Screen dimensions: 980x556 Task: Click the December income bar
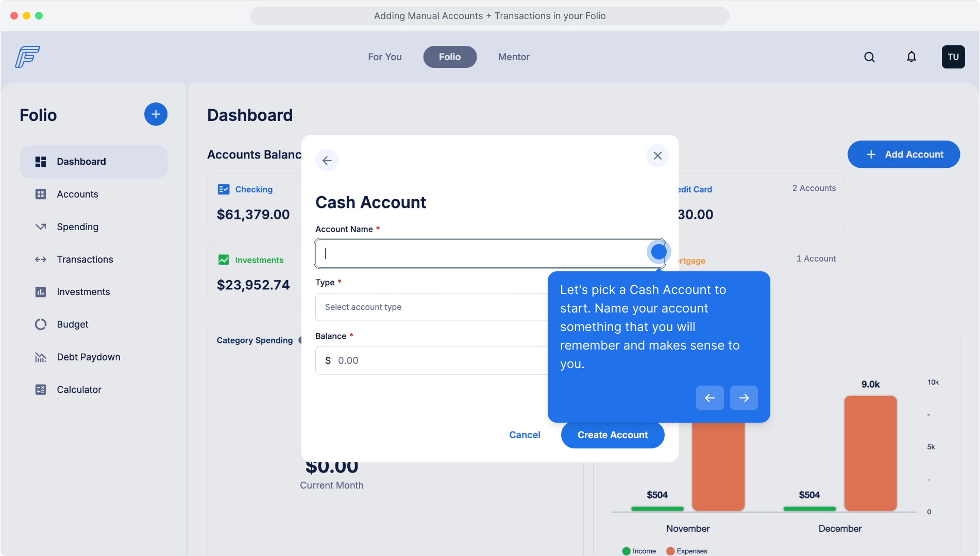pos(809,509)
